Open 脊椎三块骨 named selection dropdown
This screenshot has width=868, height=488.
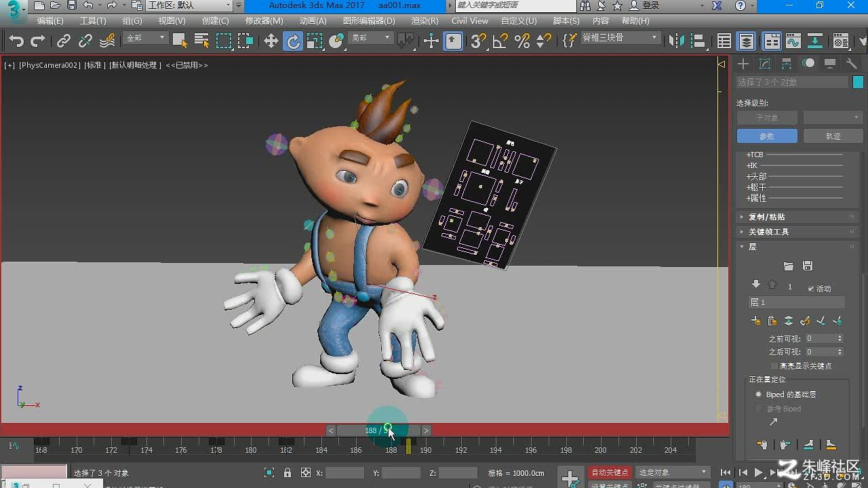click(x=620, y=39)
